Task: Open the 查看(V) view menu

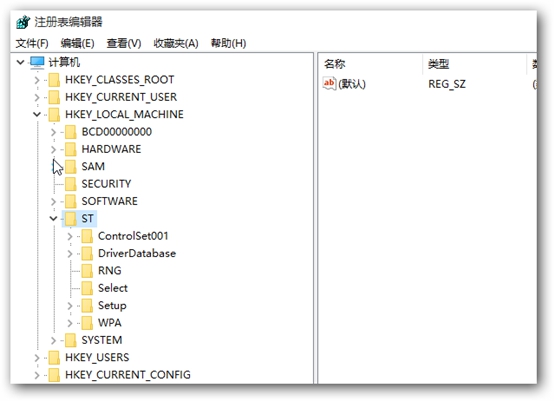Action: pos(124,43)
